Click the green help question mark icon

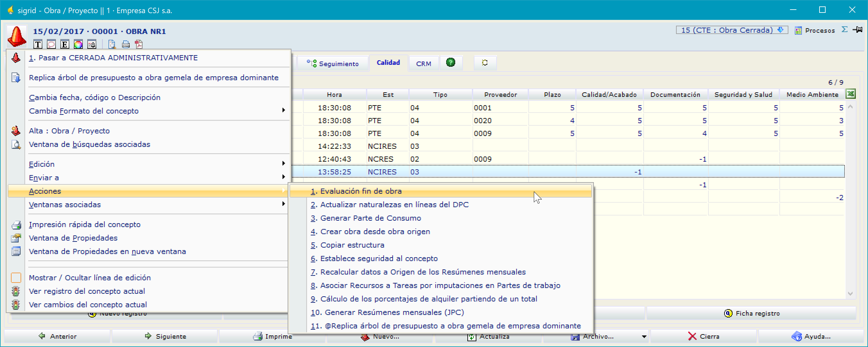[450, 63]
